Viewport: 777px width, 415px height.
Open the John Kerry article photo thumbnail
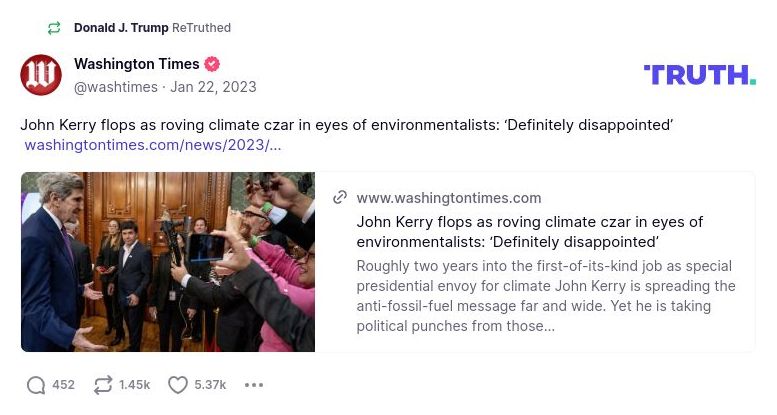(x=168, y=262)
